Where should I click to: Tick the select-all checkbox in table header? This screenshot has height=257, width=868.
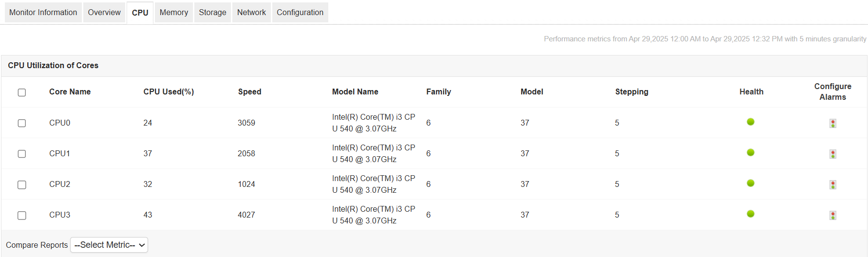(x=22, y=92)
